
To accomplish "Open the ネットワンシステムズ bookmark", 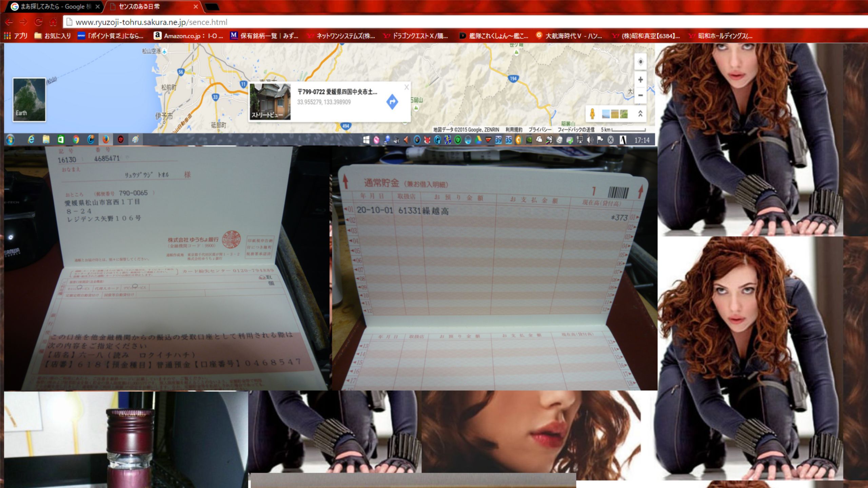I will click(341, 36).
